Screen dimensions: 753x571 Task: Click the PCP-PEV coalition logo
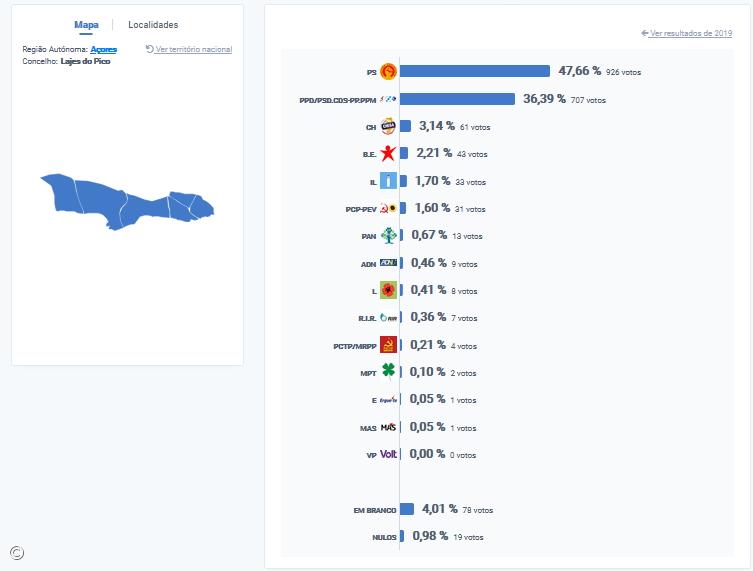click(x=388, y=209)
